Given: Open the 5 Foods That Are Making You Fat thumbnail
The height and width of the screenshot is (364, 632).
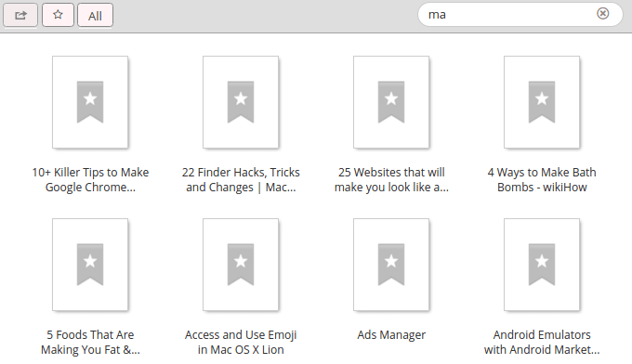Looking at the screenshot, I should [x=90, y=265].
